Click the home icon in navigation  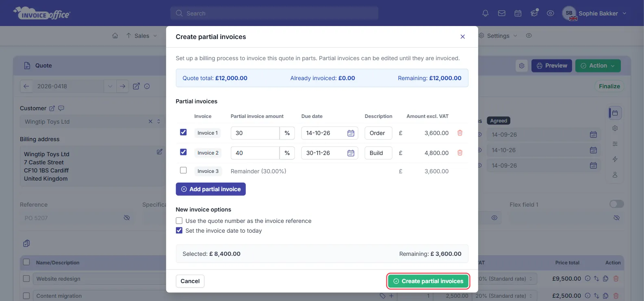pos(115,36)
